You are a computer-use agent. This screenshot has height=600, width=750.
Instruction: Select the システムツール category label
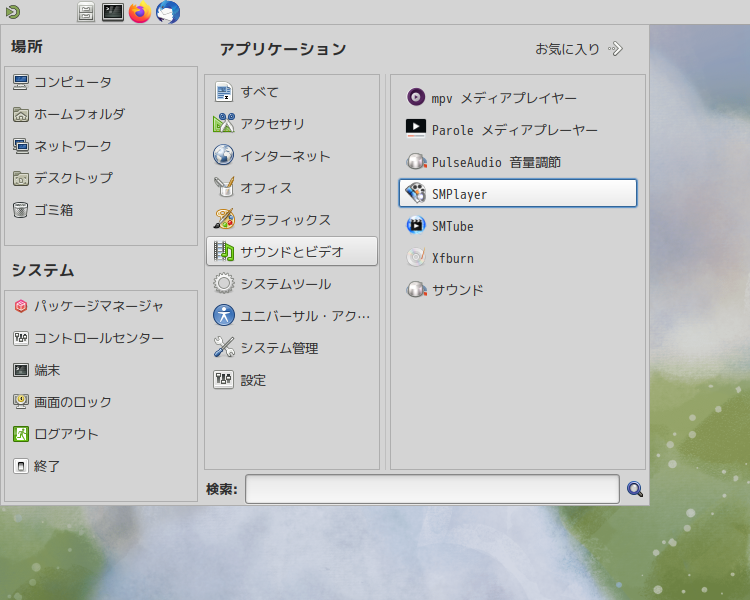[286, 284]
